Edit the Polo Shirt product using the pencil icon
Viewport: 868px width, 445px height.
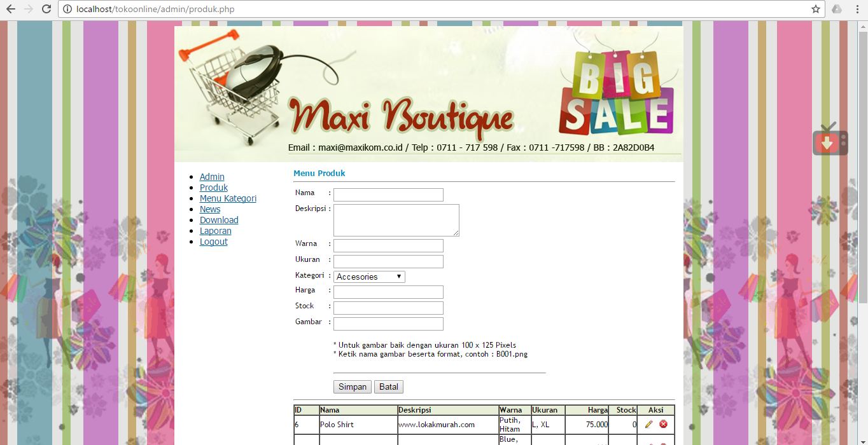point(648,424)
